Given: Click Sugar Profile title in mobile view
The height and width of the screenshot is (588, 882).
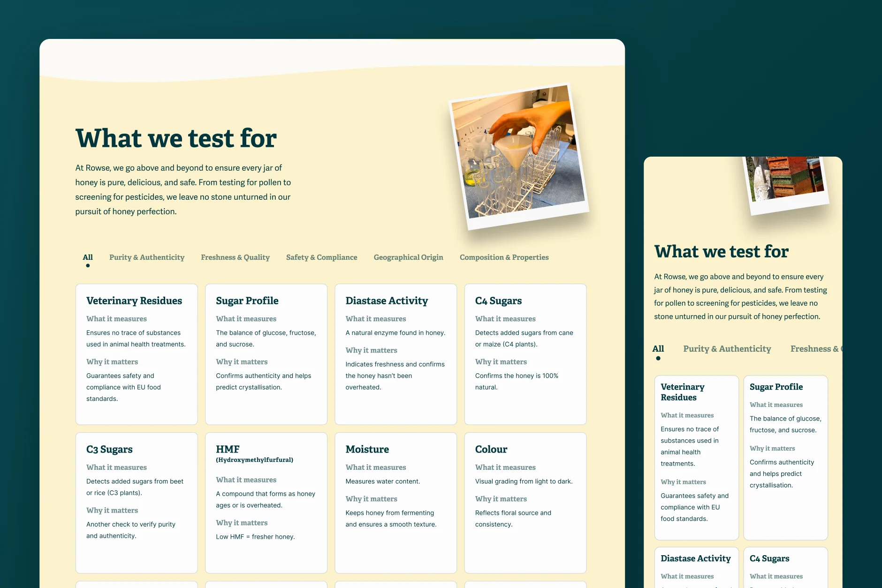Looking at the screenshot, I should 776,387.
